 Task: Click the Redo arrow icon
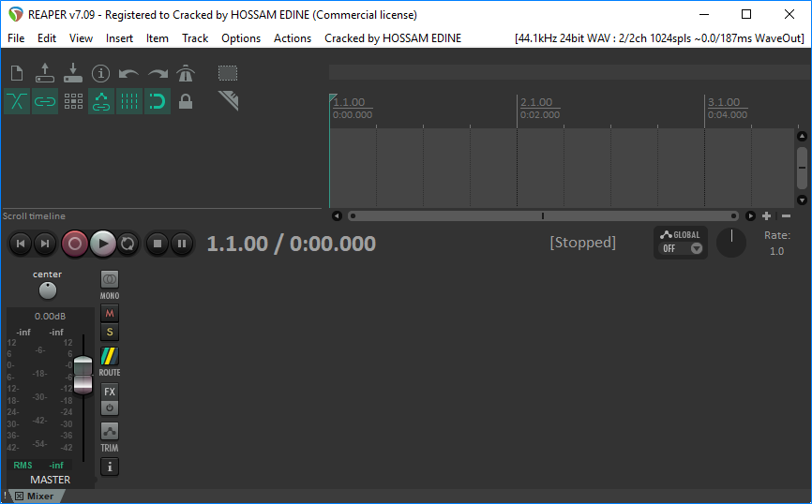point(158,73)
